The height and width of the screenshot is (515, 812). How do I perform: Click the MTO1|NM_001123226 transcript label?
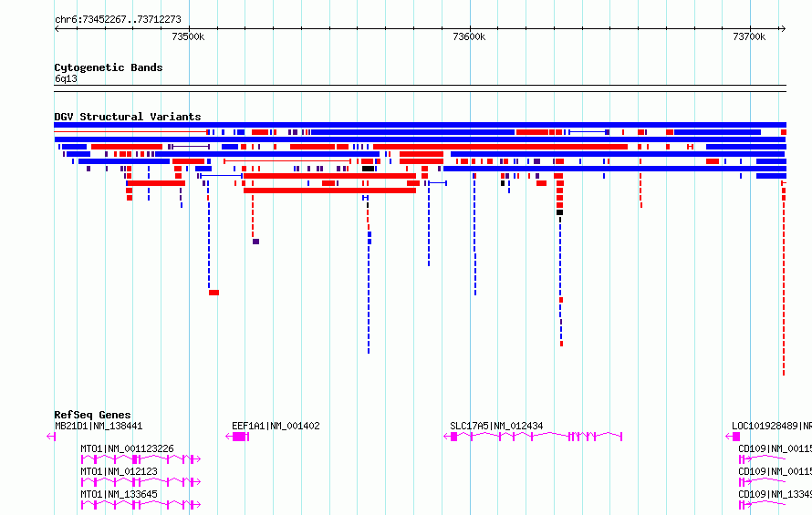click(x=127, y=448)
